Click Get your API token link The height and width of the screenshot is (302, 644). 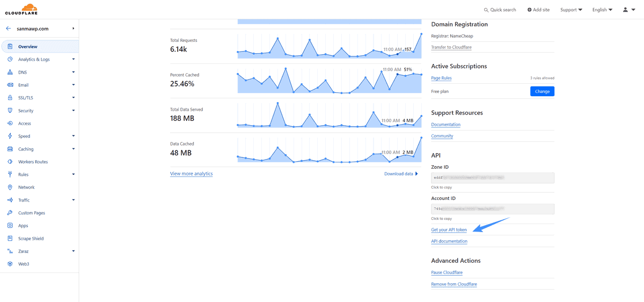pos(449,230)
